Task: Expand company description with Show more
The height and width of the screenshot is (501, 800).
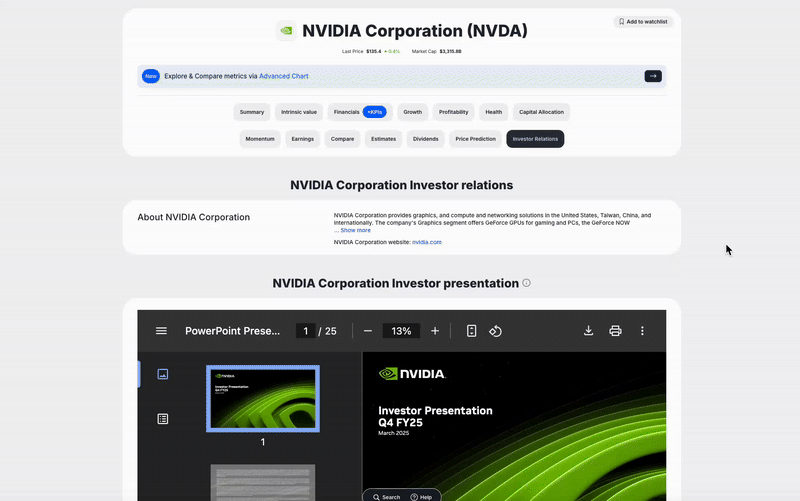Action: (x=355, y=230)
